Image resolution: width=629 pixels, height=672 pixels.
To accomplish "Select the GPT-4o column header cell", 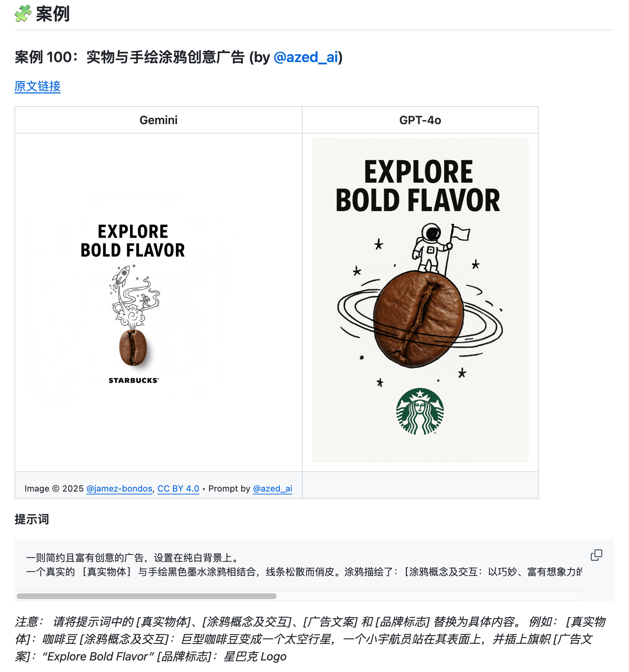I will coord(420,120).
